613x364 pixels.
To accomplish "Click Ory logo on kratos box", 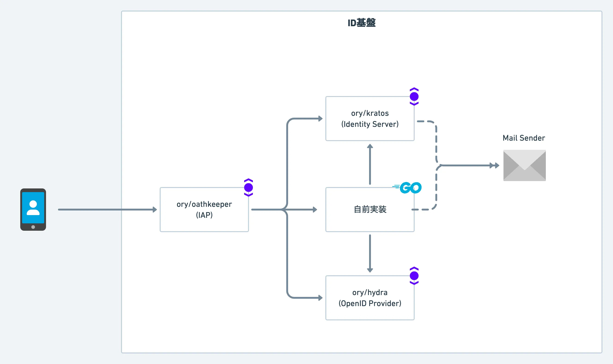I will pyautogui.click(x=414, y=96).
